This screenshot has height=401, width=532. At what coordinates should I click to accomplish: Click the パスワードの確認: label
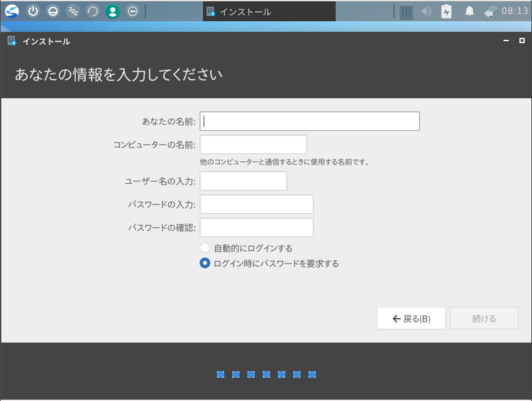click(x=162, y=228)
